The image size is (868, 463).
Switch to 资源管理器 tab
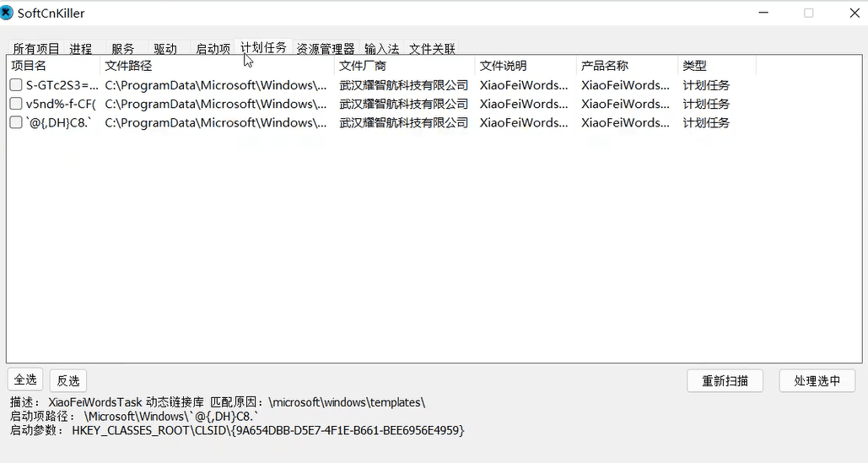[x=326, y=49]
